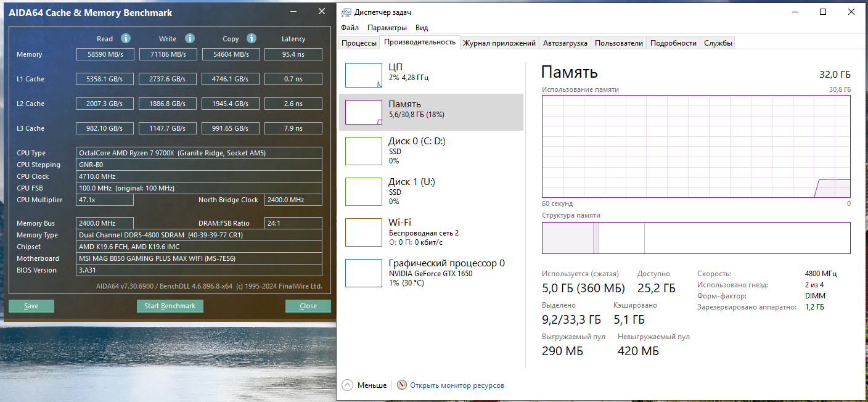Click the Скорость value 4800 МГц
The height and width of the screenshot is (402, 868).
pyautogui.click(x=821, y=274)
